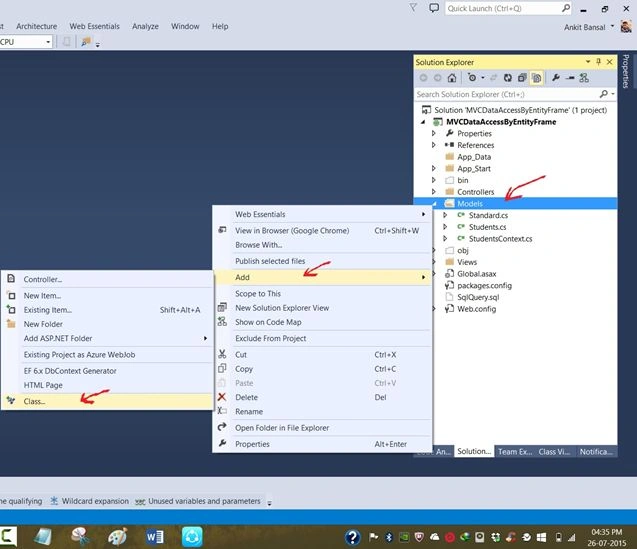Click the code map icon in Solution Explorer toolbar

pyautogui.click(x=584, y=78)
